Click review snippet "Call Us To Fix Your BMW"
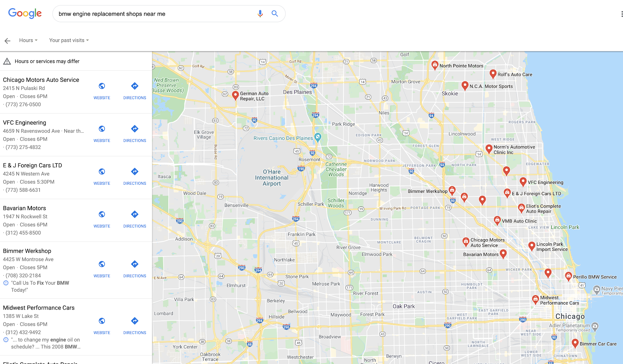623x364 pixels. (x=40, y=286)
